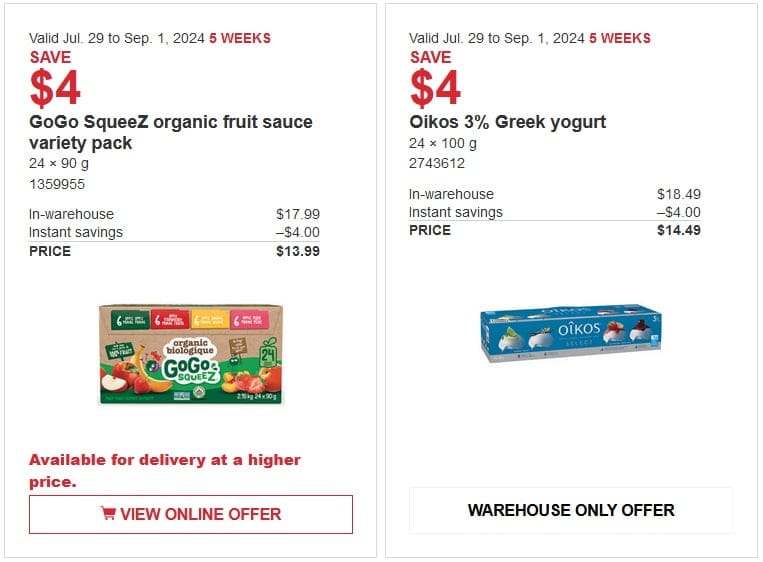Click the Oikos item number 2743612
The width and height of the screenshot is (763, 562).
[x=437, y=163]
